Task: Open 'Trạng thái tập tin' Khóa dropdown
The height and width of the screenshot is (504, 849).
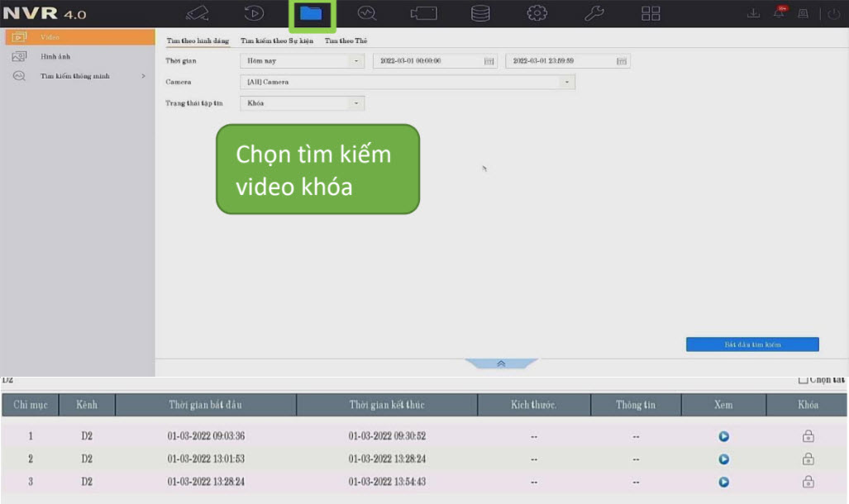Action: tap(302, 103)
